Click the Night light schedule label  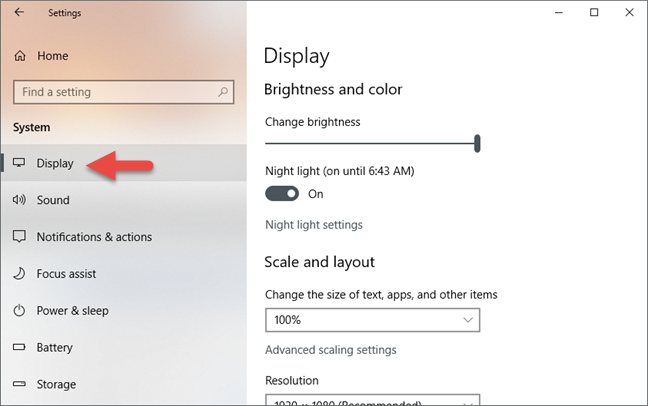340,171
